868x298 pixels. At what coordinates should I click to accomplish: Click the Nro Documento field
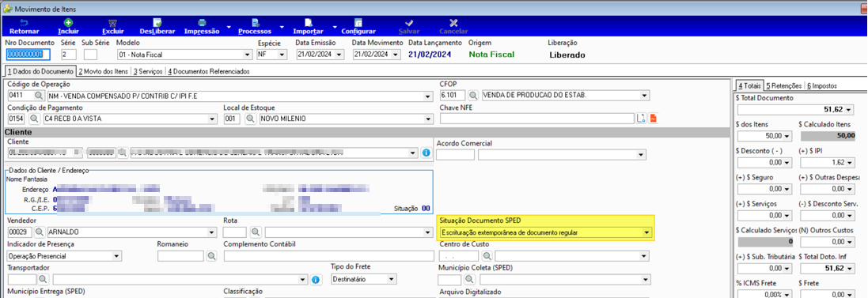(28, 55)
